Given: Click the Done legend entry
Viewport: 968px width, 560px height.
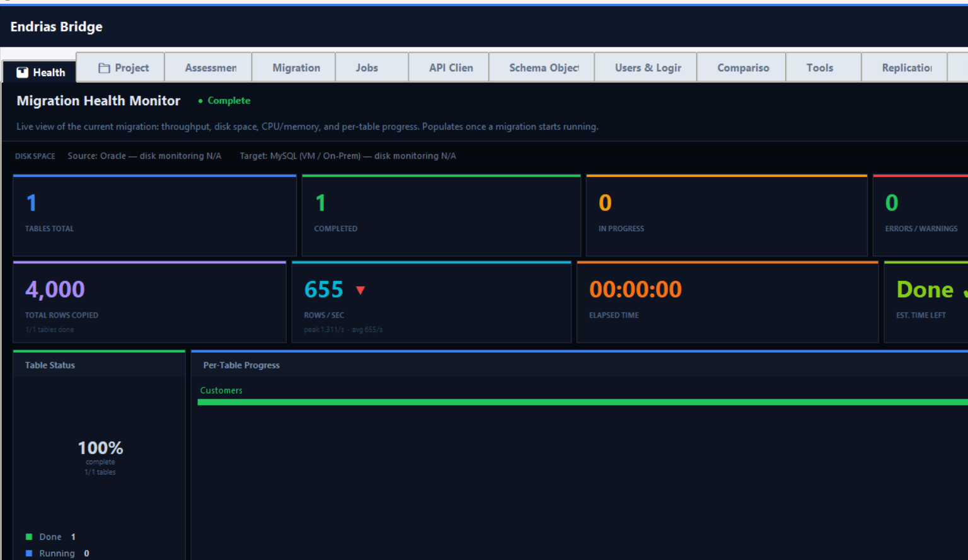Looking at the screenshot, I should click(x=50, y=537).
